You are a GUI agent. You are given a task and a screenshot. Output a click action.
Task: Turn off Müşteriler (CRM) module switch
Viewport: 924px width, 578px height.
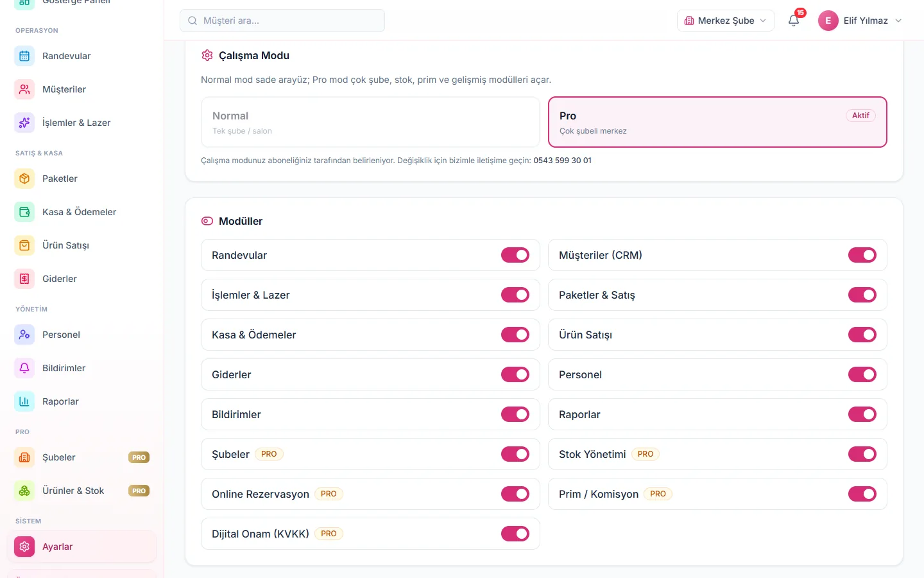(862, 255)
